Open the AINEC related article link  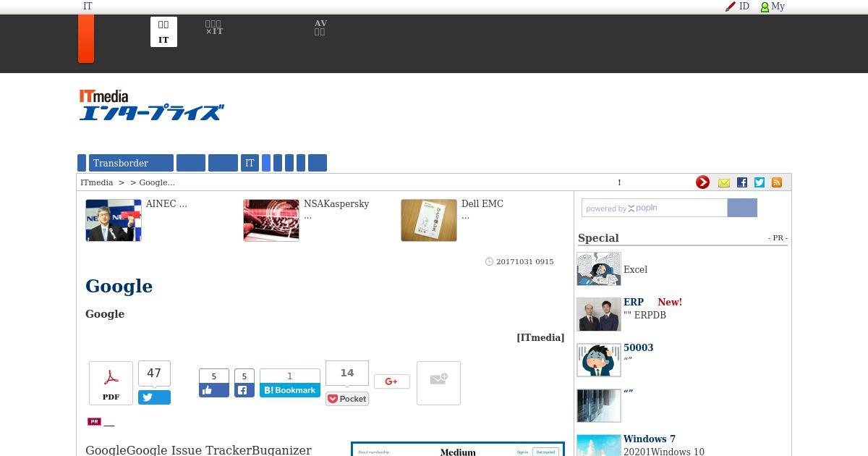pos(166,203)
